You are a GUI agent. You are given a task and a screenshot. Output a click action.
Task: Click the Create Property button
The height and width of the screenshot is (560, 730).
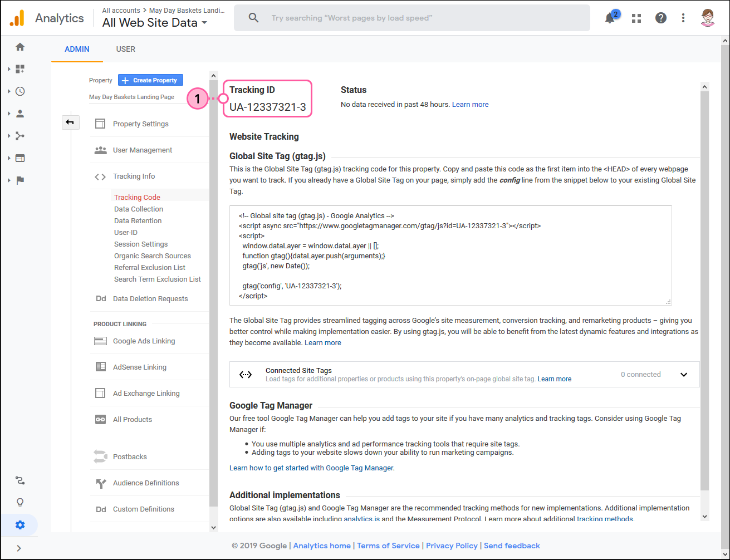150,80
